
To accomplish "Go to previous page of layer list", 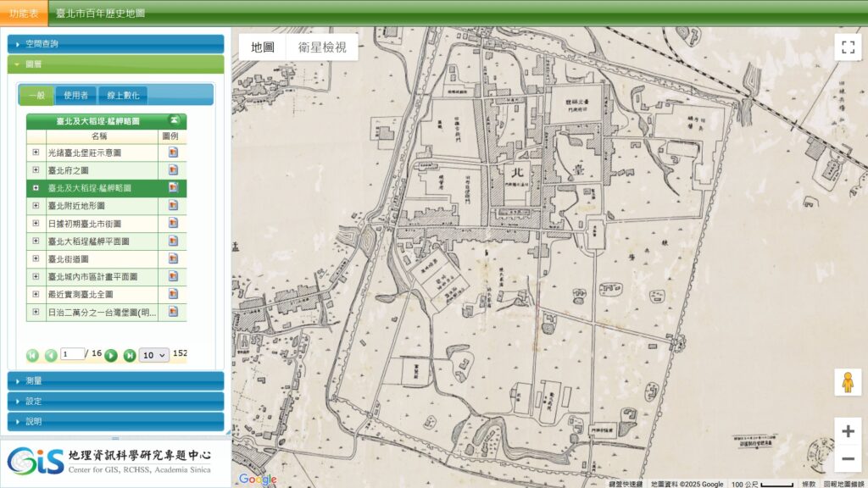I will pos(51,355).
